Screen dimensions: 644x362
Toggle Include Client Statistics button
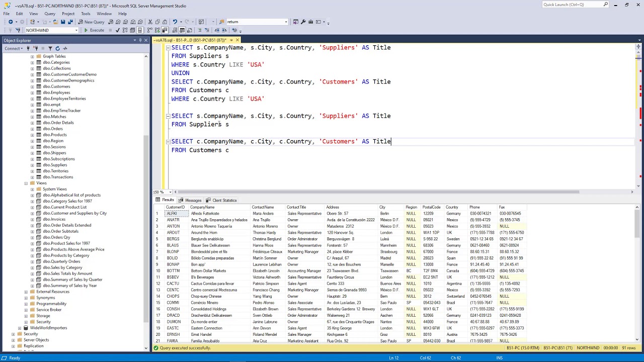[165, 30]
